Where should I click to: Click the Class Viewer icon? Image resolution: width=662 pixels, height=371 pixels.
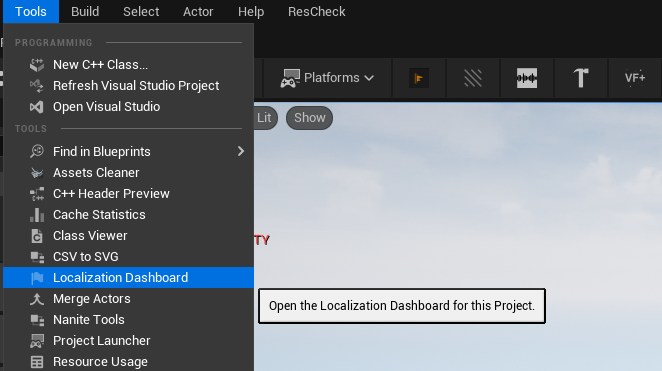37,236
